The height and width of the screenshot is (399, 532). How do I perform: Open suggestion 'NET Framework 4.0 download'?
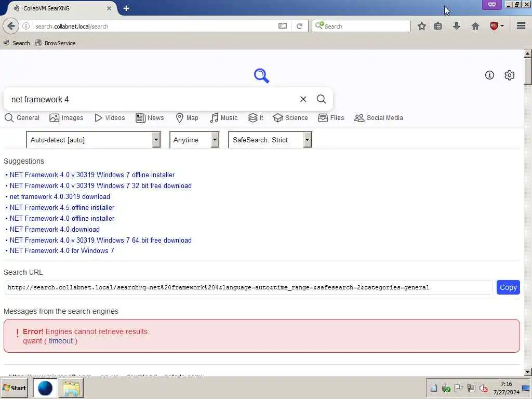pyautogui.click(x=55, y=229)
